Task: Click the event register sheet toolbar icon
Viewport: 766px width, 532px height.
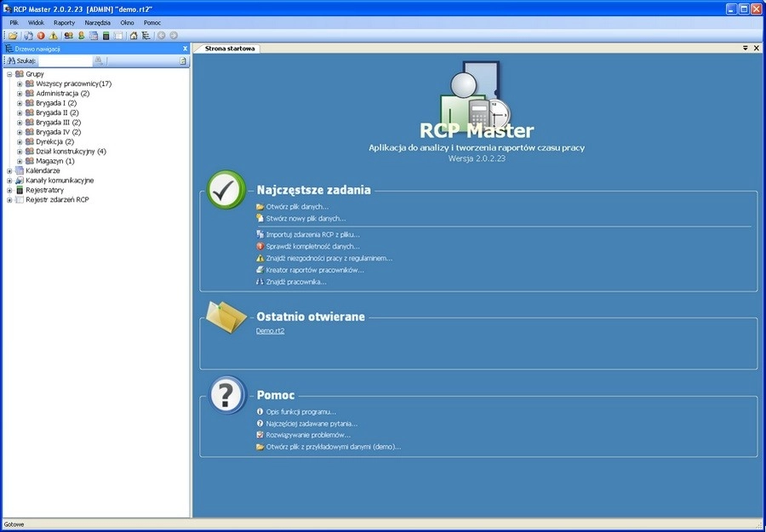Action: click(x=117, y=36)
